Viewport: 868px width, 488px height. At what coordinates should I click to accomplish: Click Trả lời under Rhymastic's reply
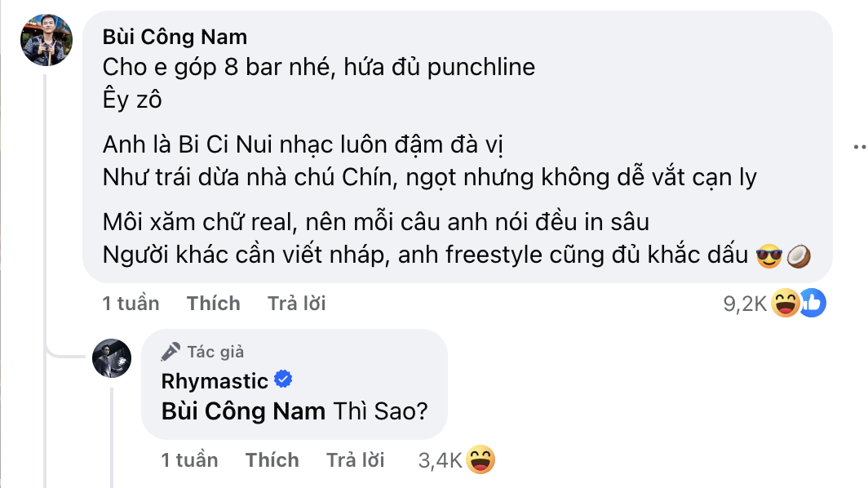[x=355, y=460]
